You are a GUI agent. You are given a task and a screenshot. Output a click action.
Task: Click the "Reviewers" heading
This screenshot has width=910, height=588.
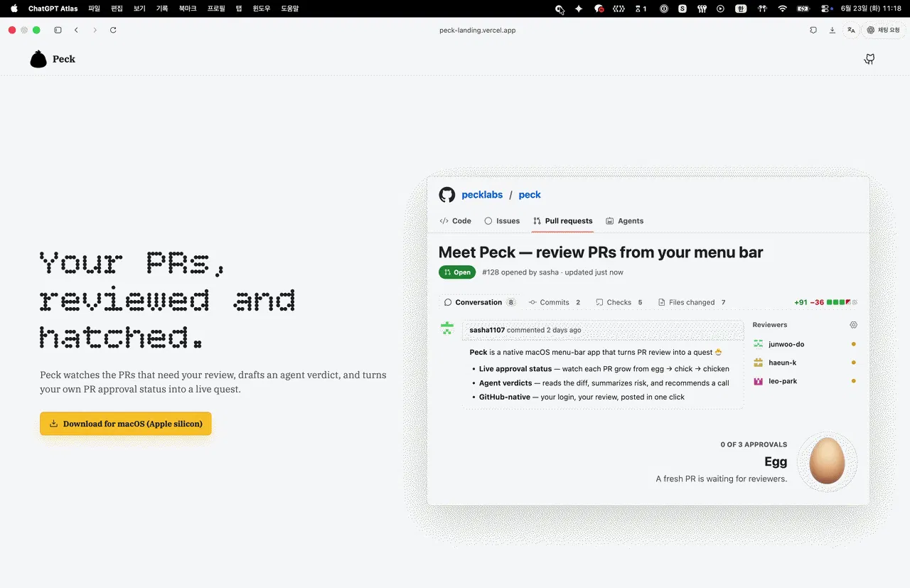point(770,325)
